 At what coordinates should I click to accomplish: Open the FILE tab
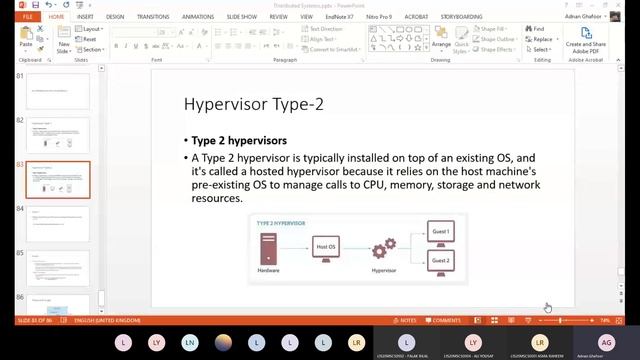[28, 17]
